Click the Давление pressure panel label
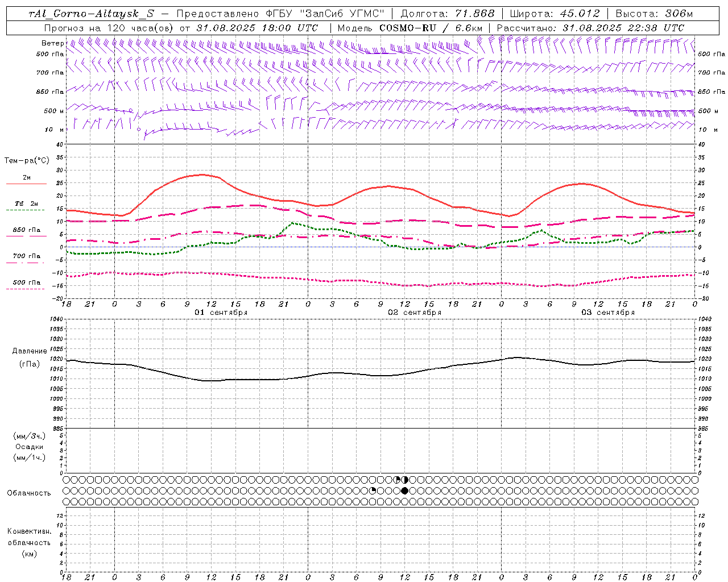728x582 pixels. (x=30, y=351)
